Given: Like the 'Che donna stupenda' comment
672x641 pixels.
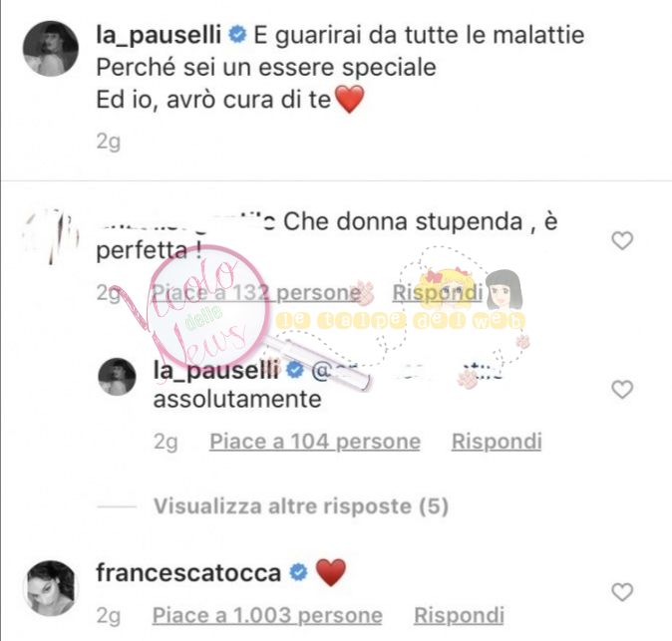Looking at the screenshot, I should pyautogui.click(x=622, y=240).
